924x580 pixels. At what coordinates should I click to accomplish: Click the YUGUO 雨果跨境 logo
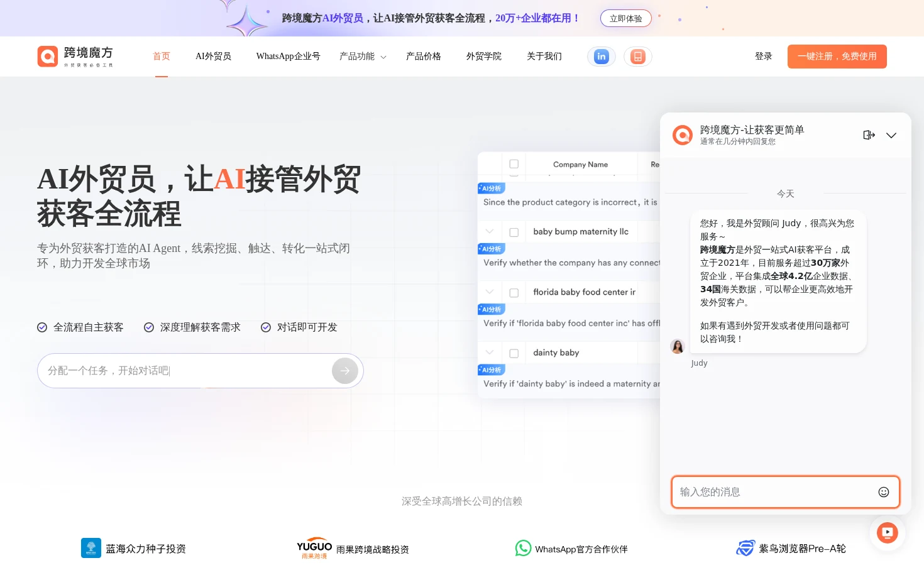314,549
